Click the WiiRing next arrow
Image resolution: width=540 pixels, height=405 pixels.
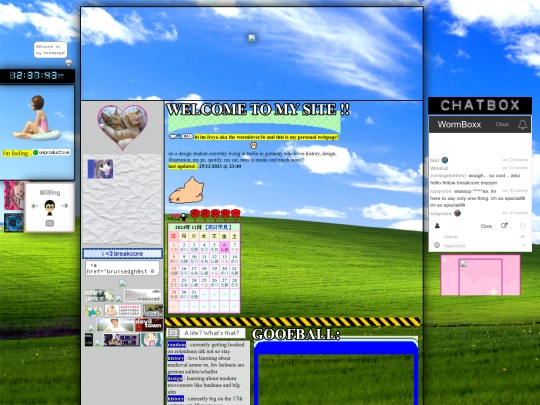(x=65, y=206)
